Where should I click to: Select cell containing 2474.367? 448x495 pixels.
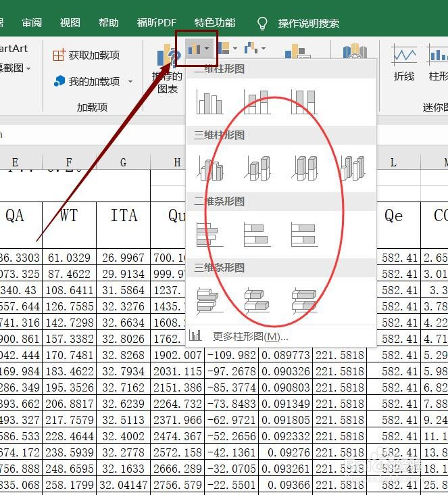tap(177, 436)
